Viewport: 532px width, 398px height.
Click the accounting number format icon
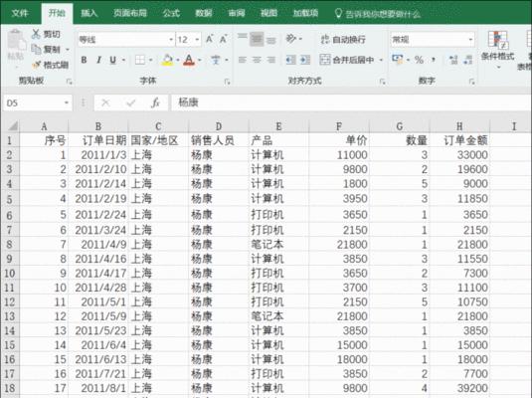click(398, 60)
